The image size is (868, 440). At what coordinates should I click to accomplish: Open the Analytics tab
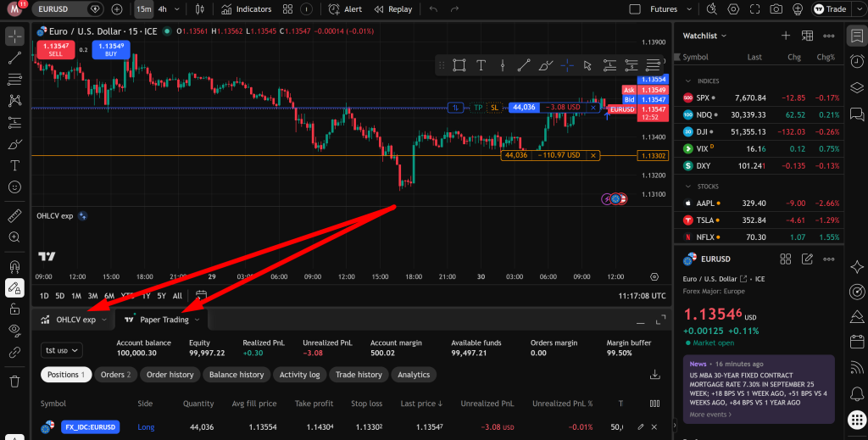(414, 375)
